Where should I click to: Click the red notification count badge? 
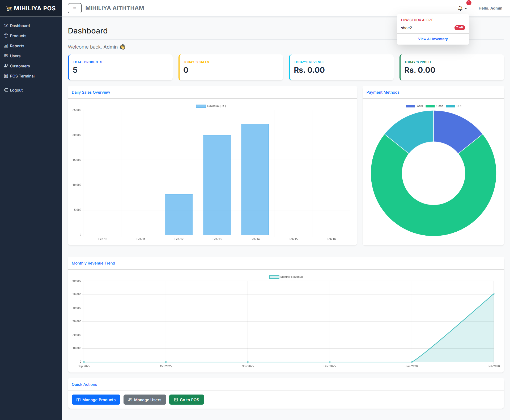(x=469, y=3)
